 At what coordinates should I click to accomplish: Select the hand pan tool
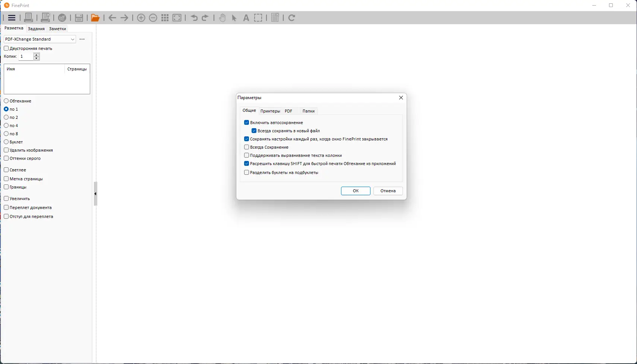[222, 18]
